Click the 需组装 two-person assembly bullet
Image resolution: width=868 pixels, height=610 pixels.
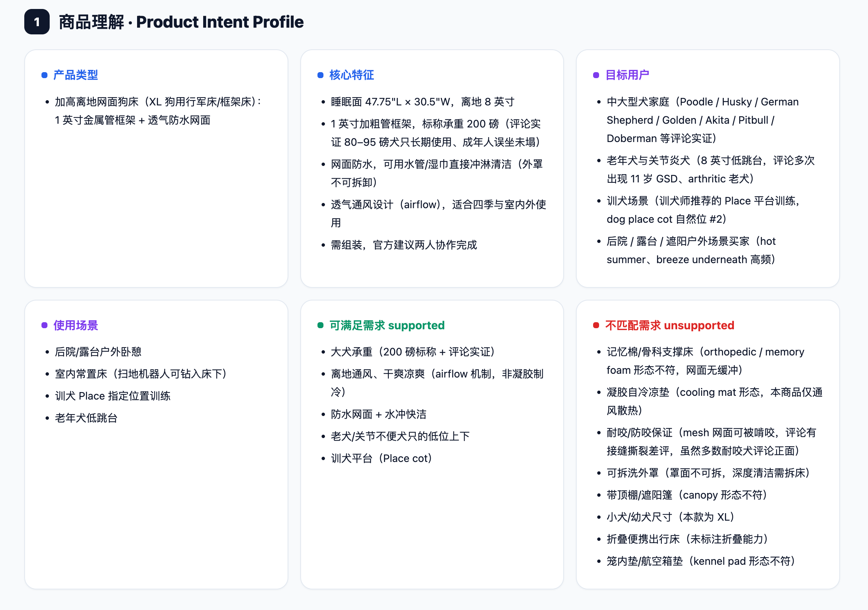click(404, 245)
